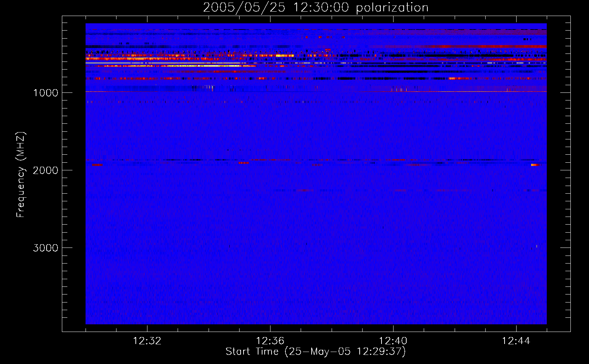
Task: Click the 12:40 time axis label
Action: point(393,341)
